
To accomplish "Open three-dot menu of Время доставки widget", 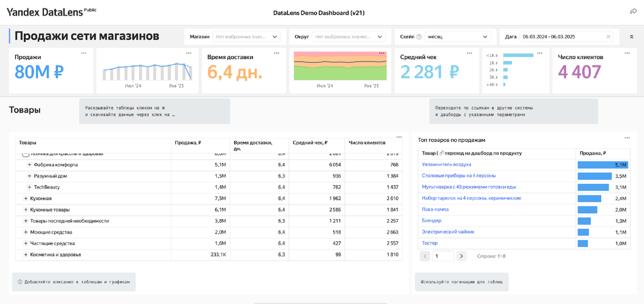I will click(276, 53).
